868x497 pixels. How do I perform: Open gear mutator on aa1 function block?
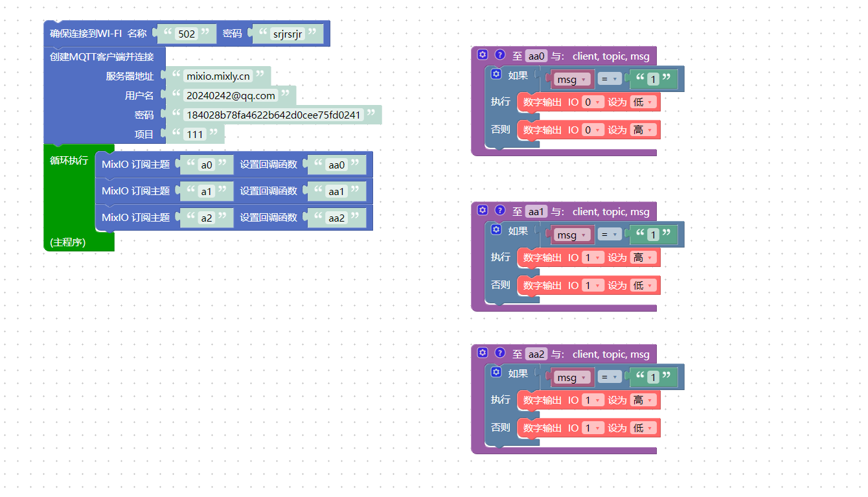point(482,211)
